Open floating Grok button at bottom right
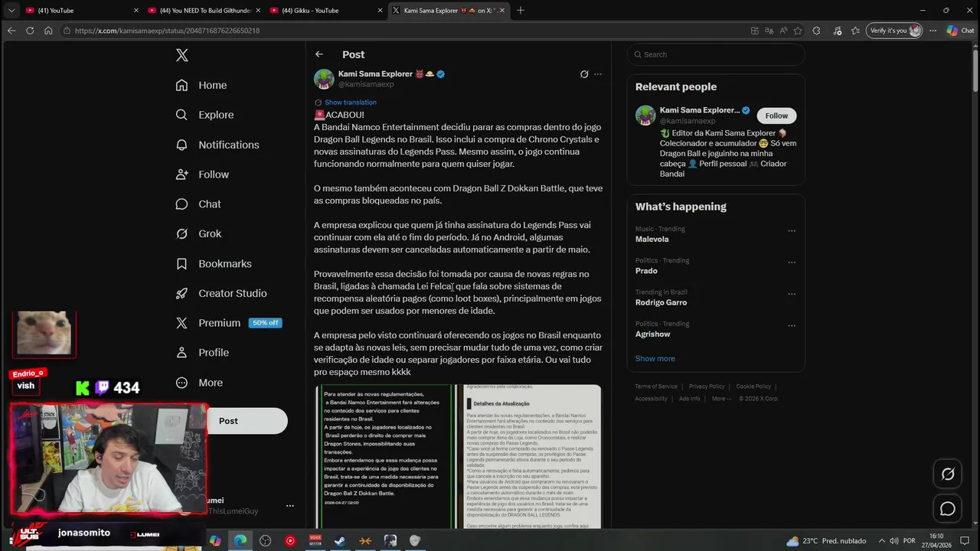 click(x=948, y=474)
